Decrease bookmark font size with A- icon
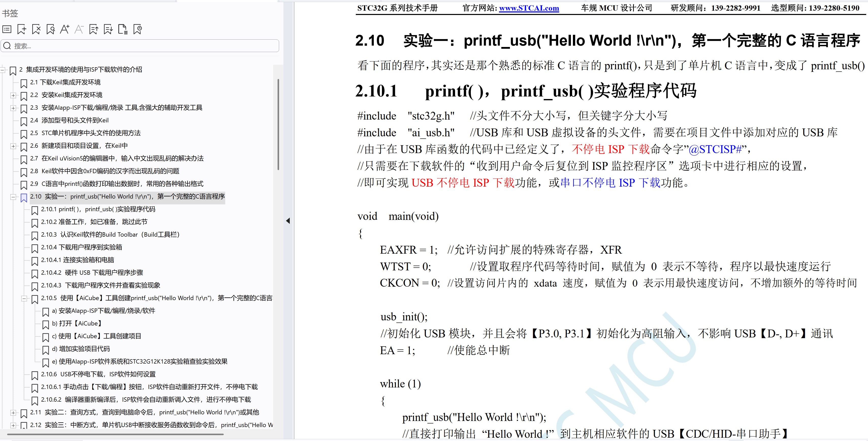 pos(79,29)
